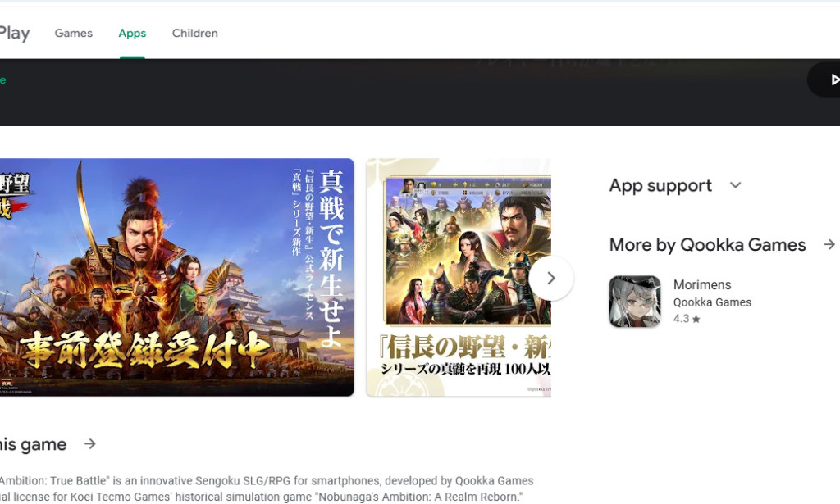Click the green link in the dark banner
This screenshot has width=840, height=504.
click(3, 79)
